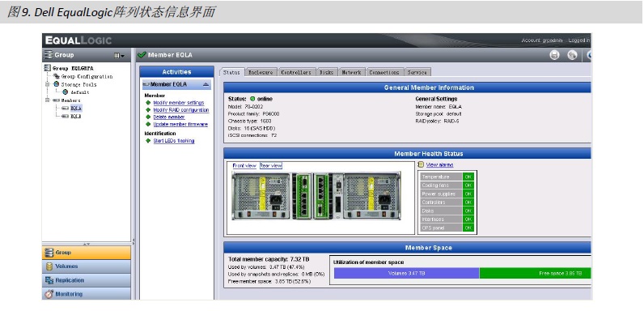Click Delete member link

(x=169, y=117)
